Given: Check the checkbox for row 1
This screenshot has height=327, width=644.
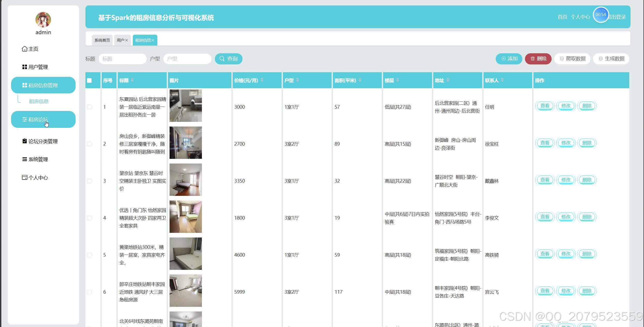Looking at the screenshot, I should tap(89, 107).
